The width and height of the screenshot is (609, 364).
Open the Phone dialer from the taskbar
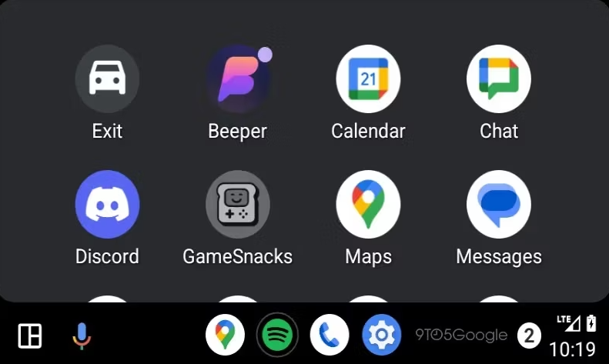330,335
